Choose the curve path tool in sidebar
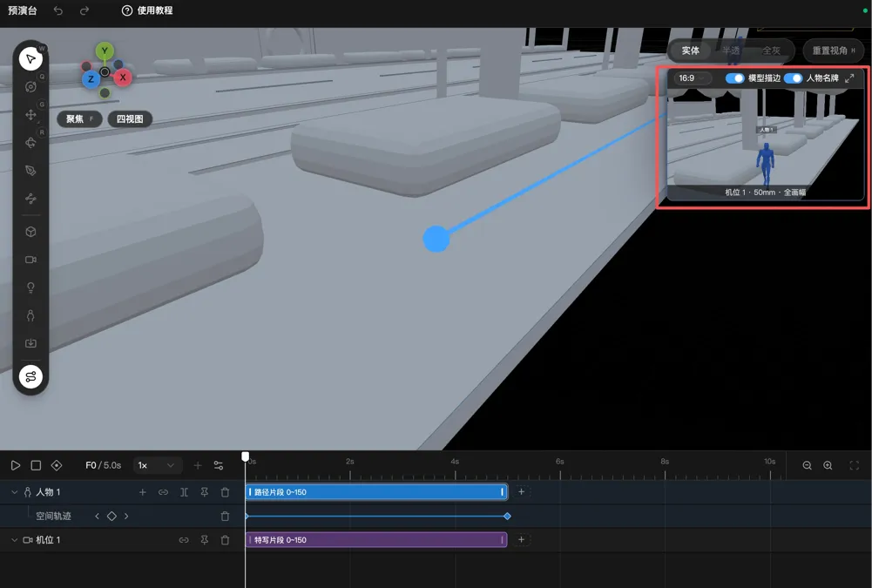 tap(30, 198)
